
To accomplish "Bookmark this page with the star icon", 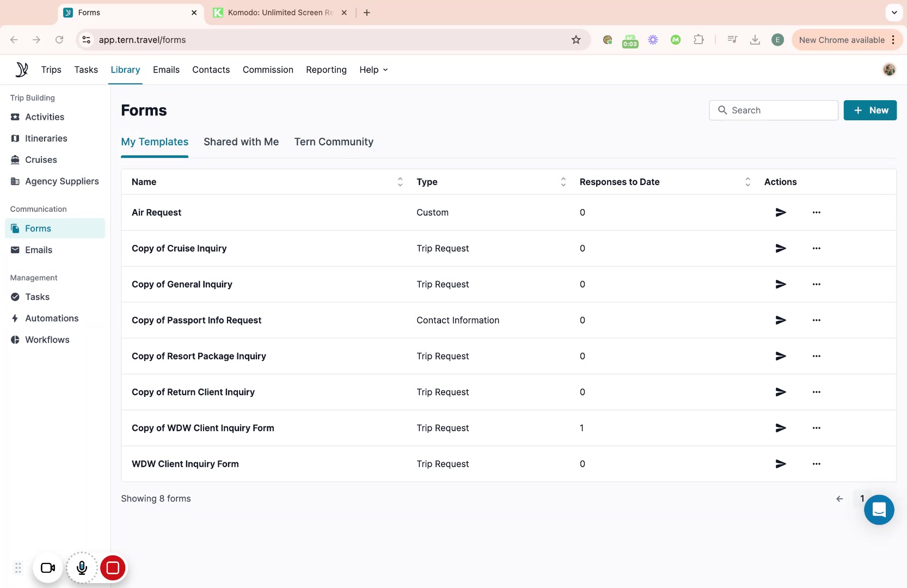I will pyautogui.click(x=576, y=40).
